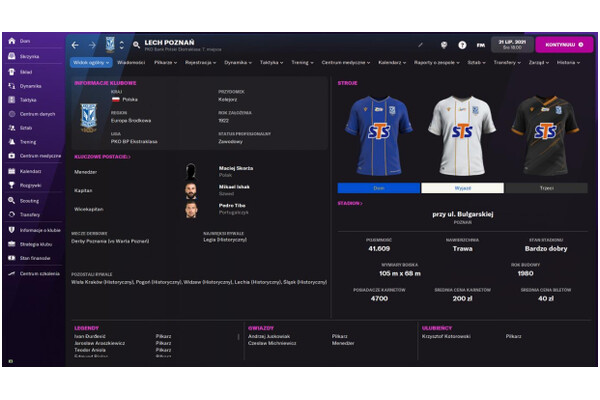Open the Centrum szkolenia icon
Viewport: 600px width, 400px height.
coord(11,273)
